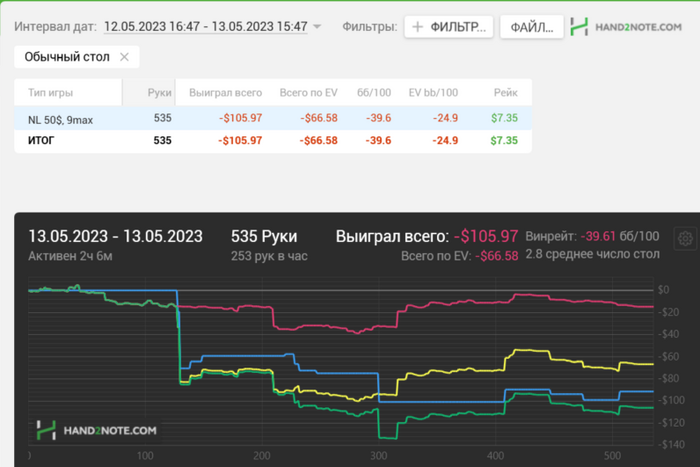
Task: Open chart settings gear icon
Action: (x=685, y=239)
